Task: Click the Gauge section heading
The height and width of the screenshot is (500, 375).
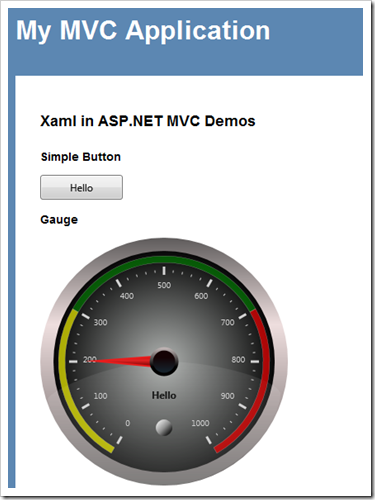Action: point(59,220)
